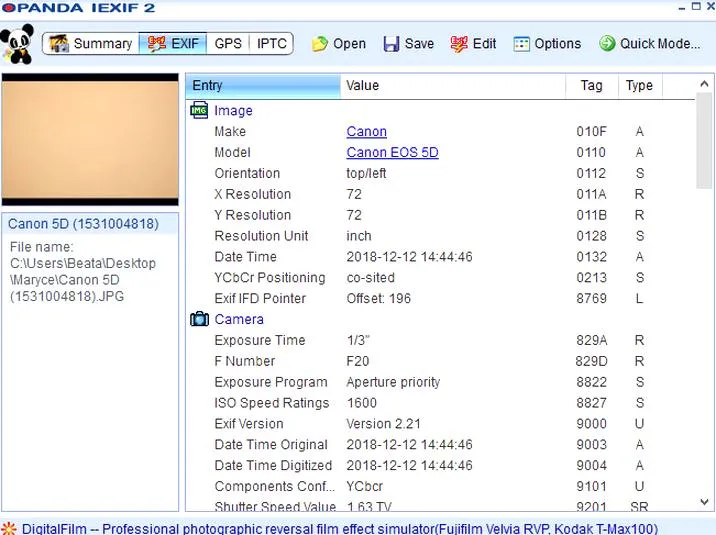Click tag code 010F
716x535 pixels.
click(591, 131)
